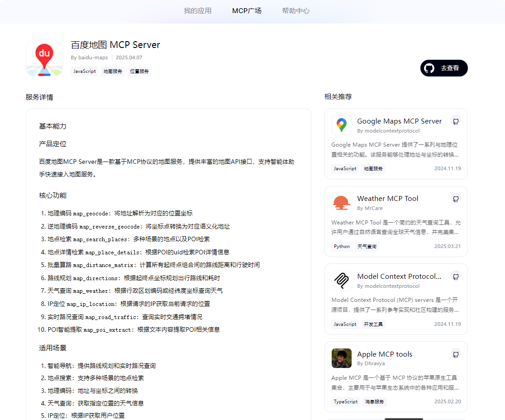Viewport: 505px width, 420px height.
Task: Click GitHub icon on Weather MCP Tool card
Action: [456, 199]
